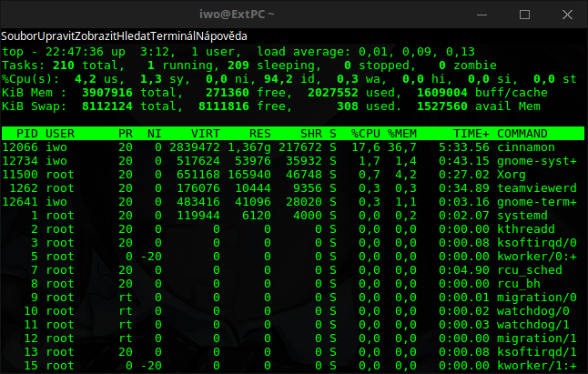
Task: Click the PID column header
Action: [x=26, y=133]
